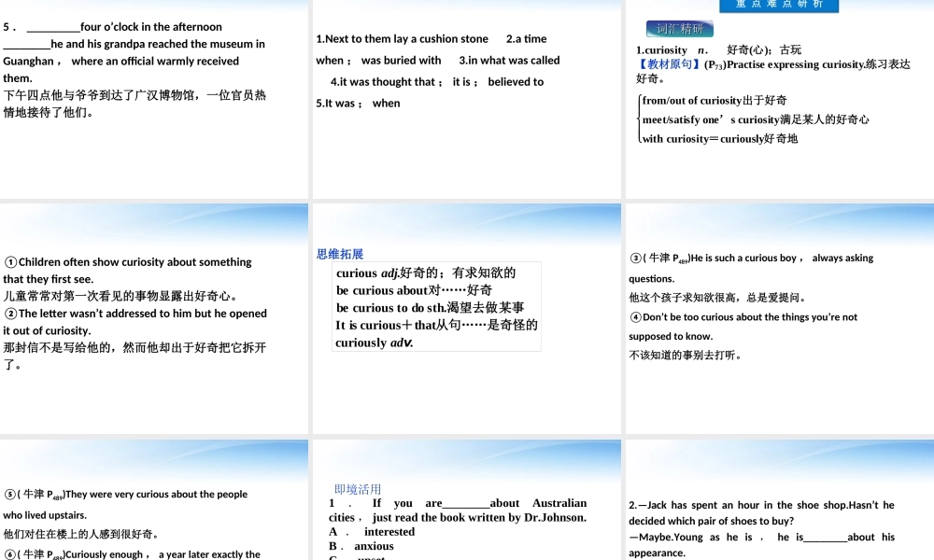Viewport: 934px width, 560px height.
Task: Click translation 那封信不是写给他的
Action: (x=134, y=347)
